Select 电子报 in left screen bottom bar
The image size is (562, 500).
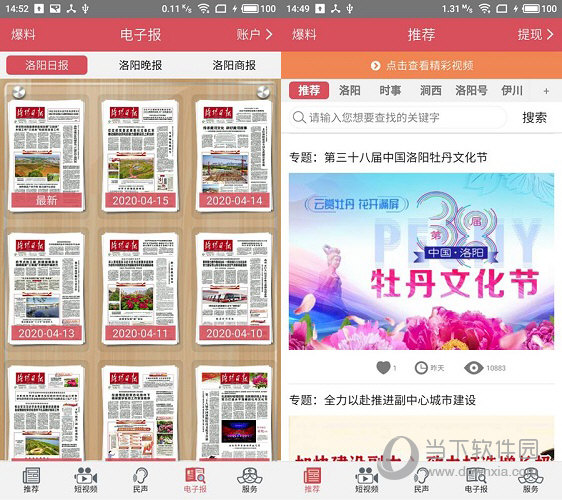pos(195,480)
